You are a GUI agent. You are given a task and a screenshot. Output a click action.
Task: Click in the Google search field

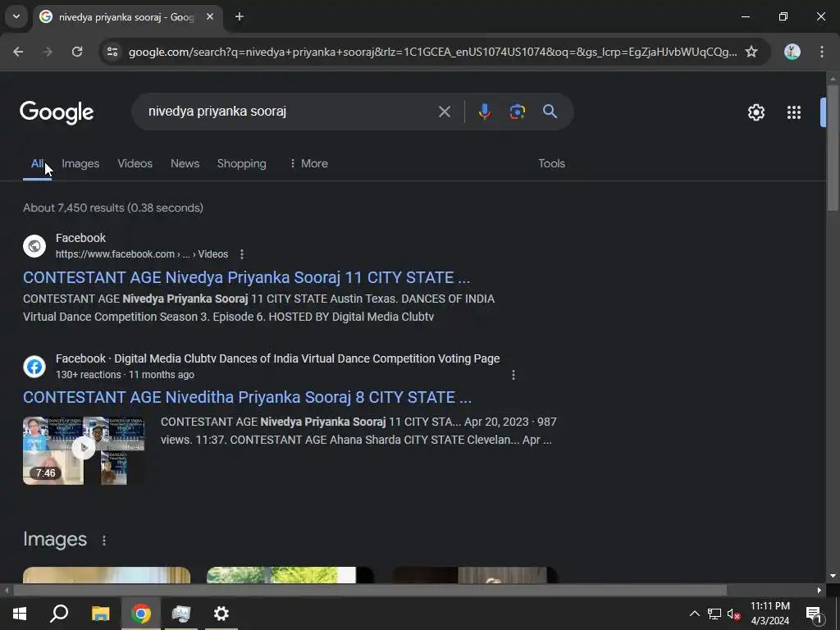coord(290,112)
